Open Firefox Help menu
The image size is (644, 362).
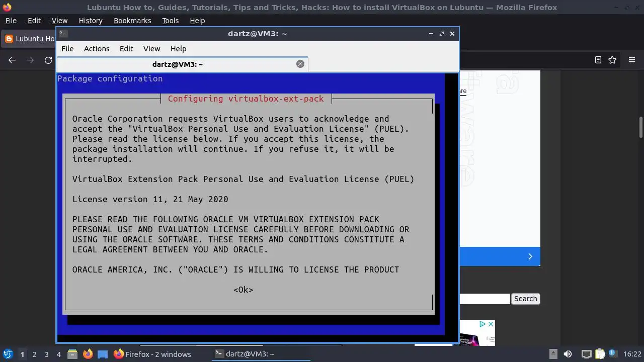[197, 21]
